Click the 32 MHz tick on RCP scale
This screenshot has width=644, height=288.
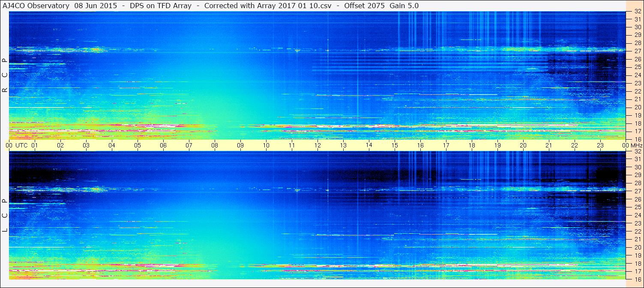(637, 12)
